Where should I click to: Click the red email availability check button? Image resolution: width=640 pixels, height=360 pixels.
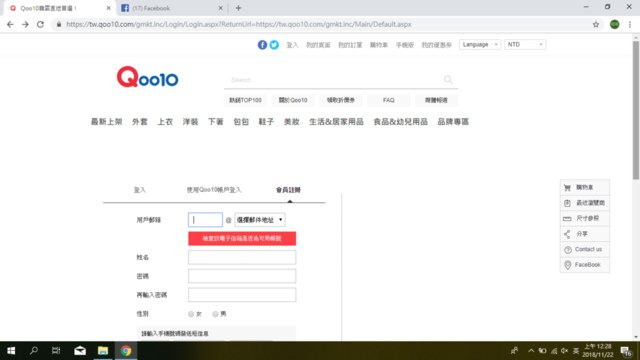(242, 238)
